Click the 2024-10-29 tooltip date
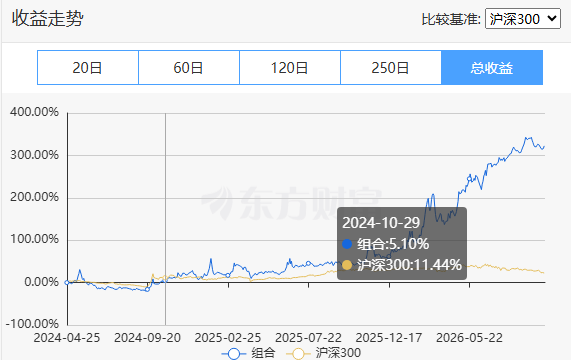 (x=381, y=222)
